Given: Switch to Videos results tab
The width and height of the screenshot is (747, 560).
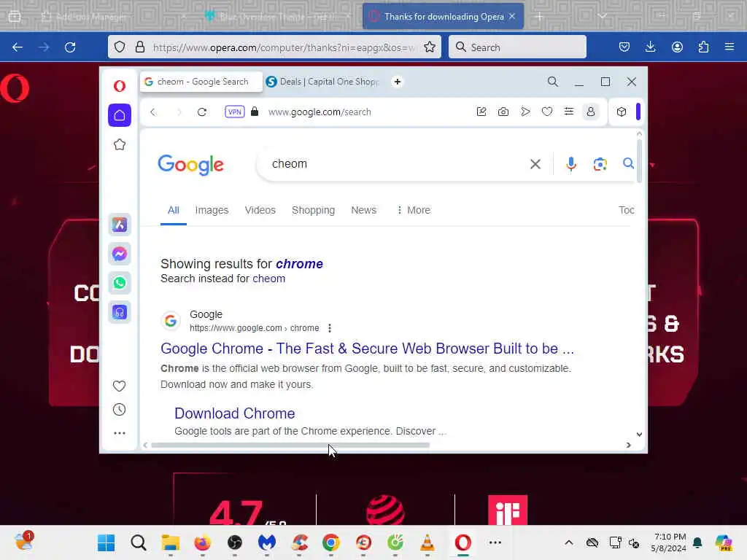Looking at the screenshot, I should [x=260, y=211].
